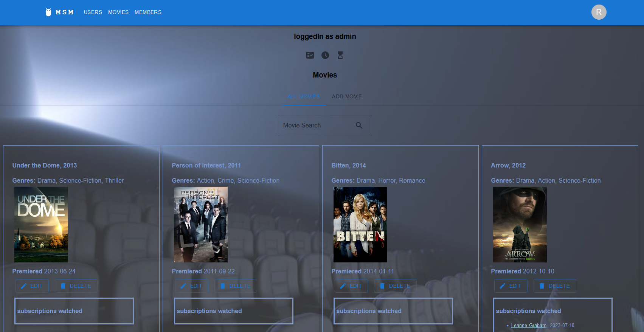The width and height of the screenshot is (644, 332).
Task: Click the checklist fact-check icon
Action: tap(310, 55)
